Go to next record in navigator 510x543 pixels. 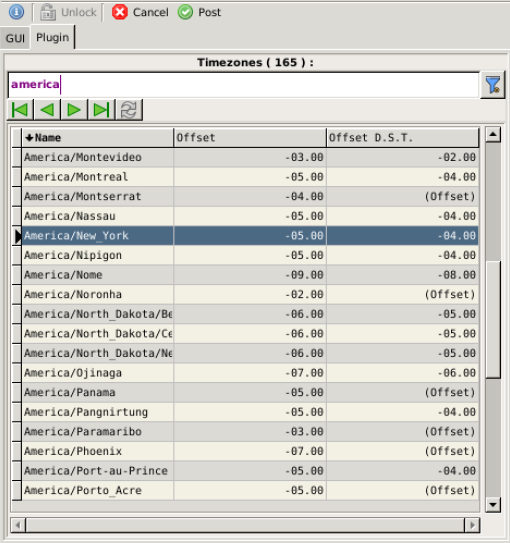pyautogui.click(x=74, y=110)
